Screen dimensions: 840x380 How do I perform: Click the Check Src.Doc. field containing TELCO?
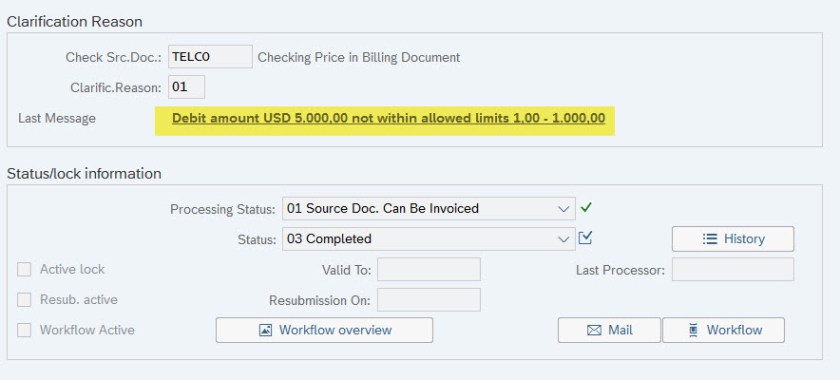(x=210, y=57)
